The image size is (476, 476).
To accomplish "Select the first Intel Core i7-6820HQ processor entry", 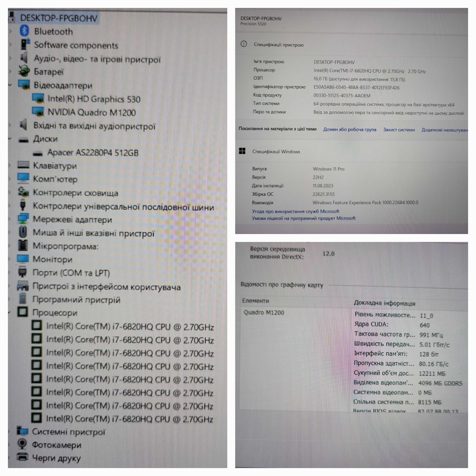I will tap(130, 326).
